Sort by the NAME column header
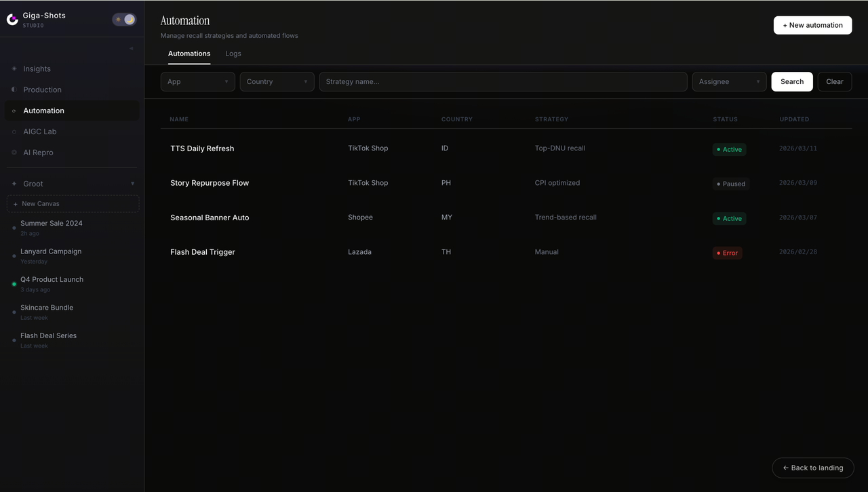 pyautogui.click(x=179, y=119)
